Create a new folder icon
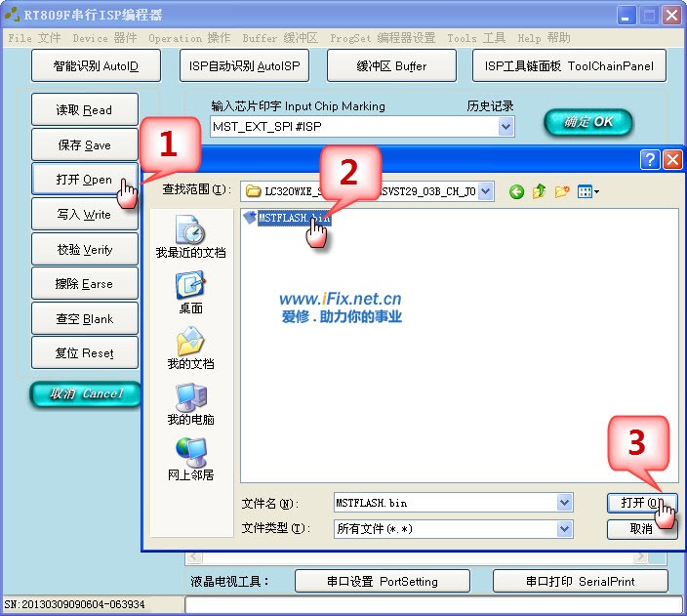This screenshot has height=616, width=687. tap(562, 191)
